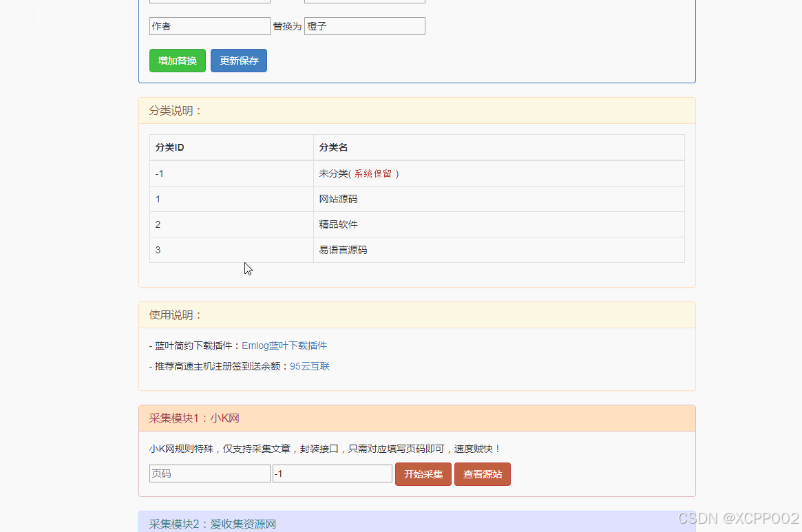This screenshot has height=532, width=802.
Task: Click the 分类说明： panel heading
Action: pos(417,111)
